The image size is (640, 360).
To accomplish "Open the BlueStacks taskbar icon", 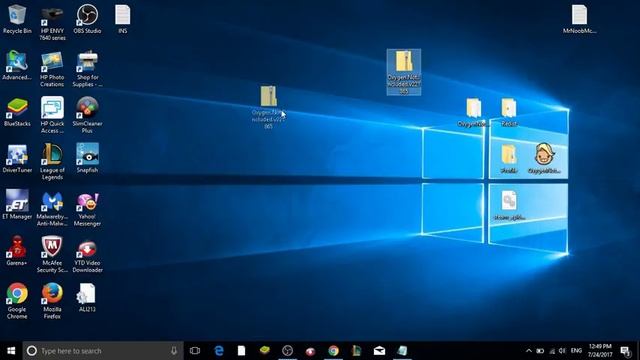I will [264, 351].
